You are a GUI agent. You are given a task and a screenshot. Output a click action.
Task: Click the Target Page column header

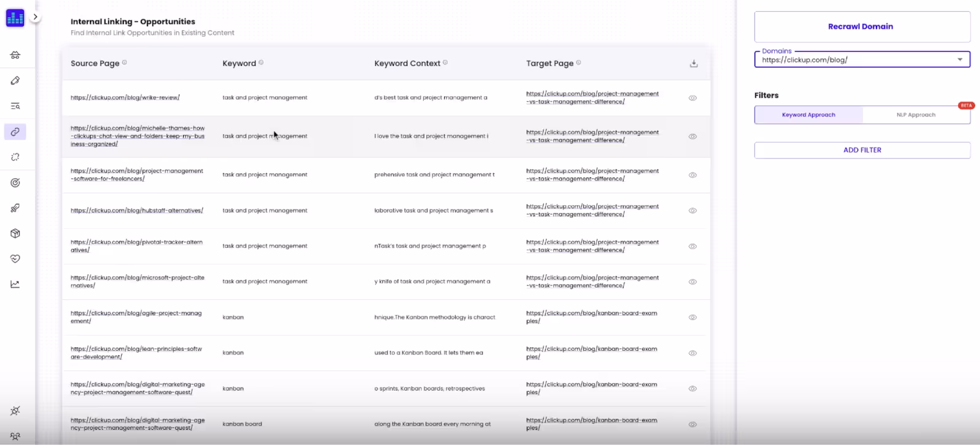[x=550, y=63]
